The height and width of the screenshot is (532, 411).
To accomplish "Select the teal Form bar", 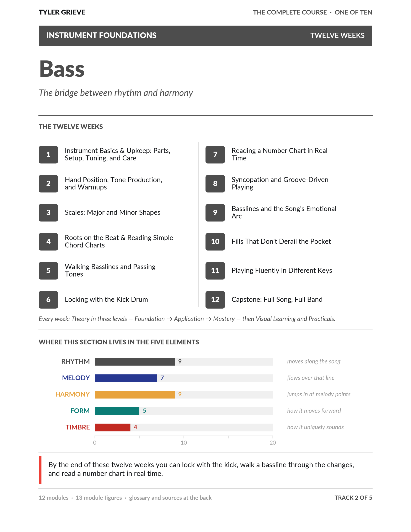I will [x=117, y=411].
